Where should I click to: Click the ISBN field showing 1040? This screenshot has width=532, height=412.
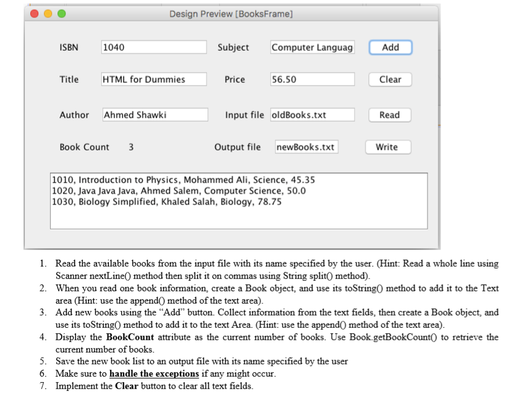(153, 46)
